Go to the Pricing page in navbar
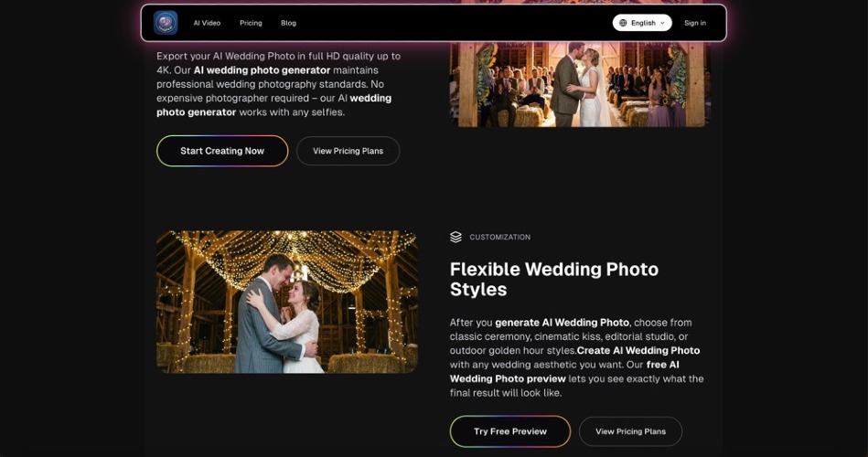The width and height of the screenshot is (868, 457). (x=251, y=23)
